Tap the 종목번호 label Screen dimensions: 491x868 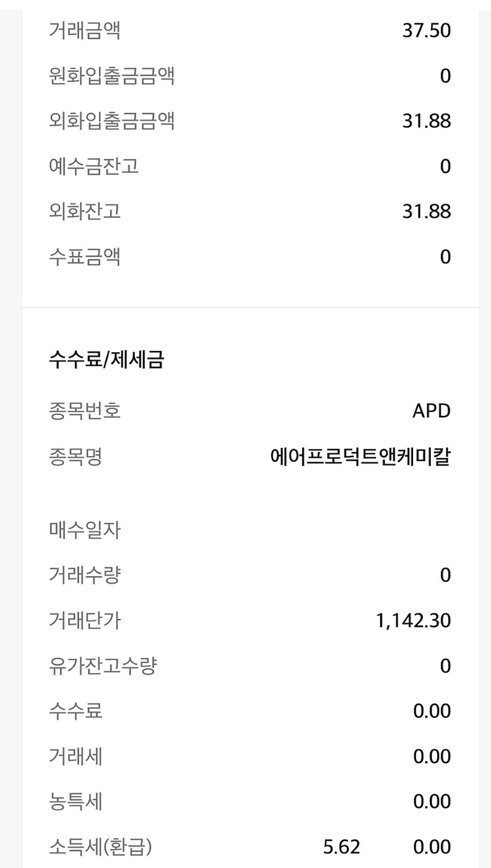(85, 411)
